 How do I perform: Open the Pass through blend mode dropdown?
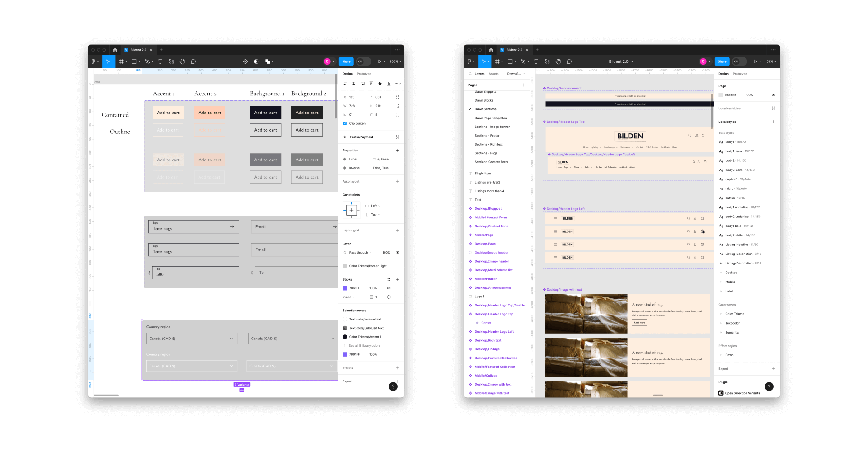360,253
